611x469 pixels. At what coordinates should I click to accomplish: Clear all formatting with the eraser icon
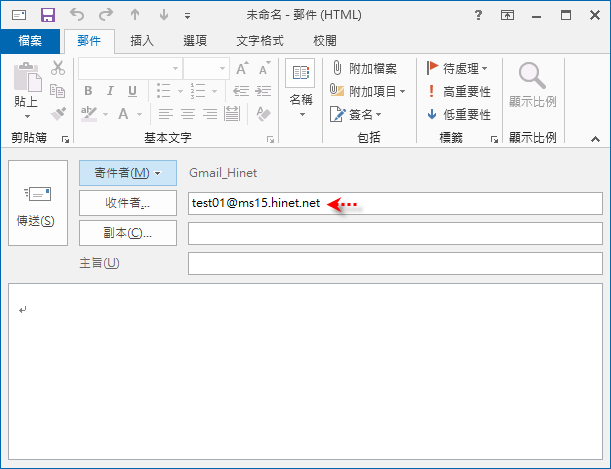263,114
